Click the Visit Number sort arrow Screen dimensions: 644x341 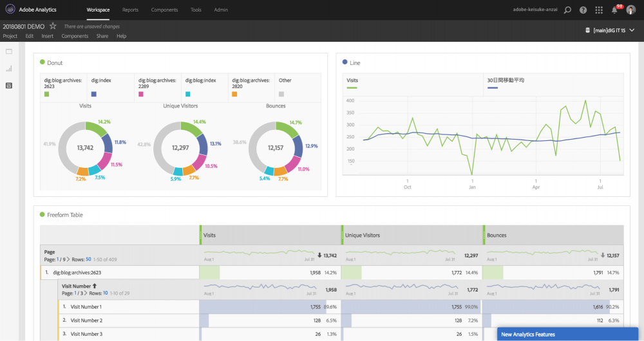click(x=95, y=286)
